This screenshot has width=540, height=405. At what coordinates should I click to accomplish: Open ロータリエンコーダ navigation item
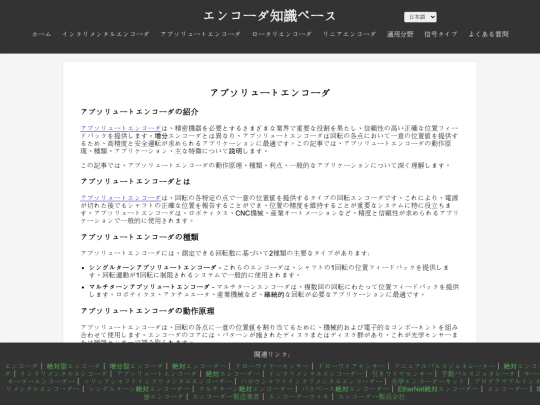pos(282,34)
